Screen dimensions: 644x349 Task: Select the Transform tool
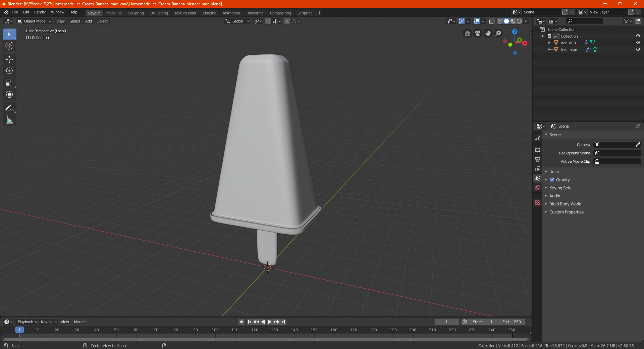[9, 94]
